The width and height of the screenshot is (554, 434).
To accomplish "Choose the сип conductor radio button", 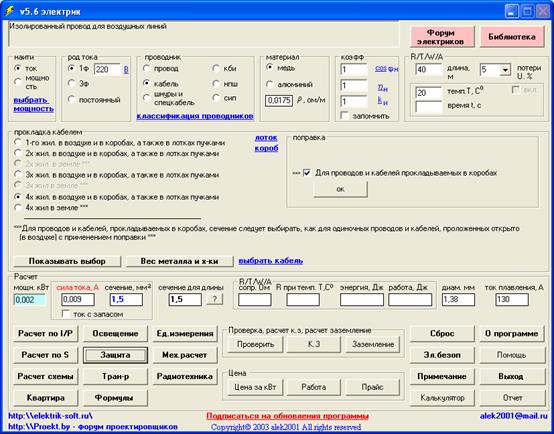I will point(216,98).
